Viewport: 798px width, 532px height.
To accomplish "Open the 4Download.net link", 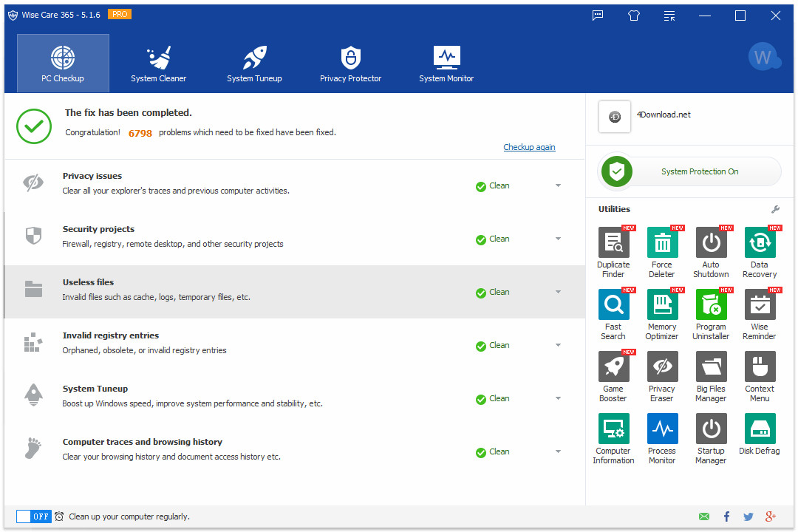I will tap(664, 115).
